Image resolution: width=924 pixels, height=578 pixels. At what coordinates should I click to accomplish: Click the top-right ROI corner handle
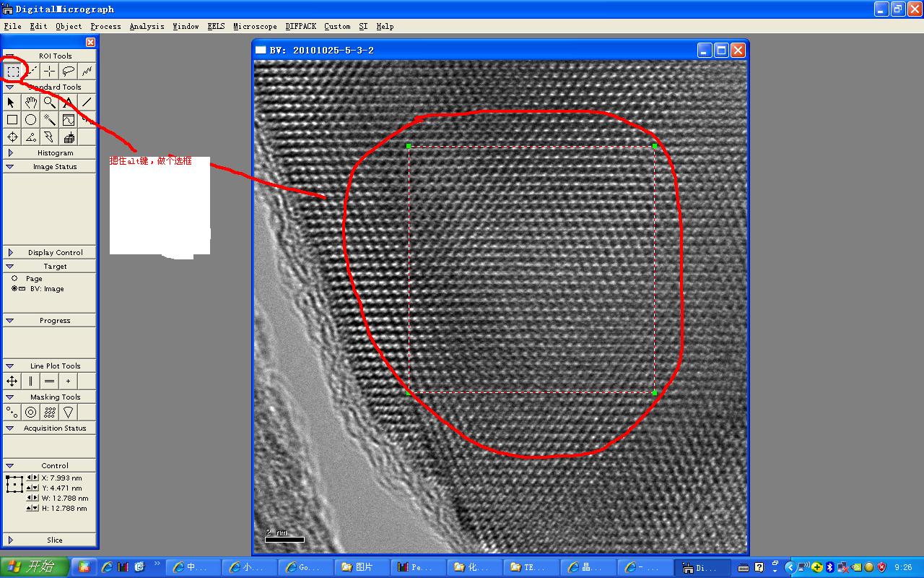[x=655, y=146]
